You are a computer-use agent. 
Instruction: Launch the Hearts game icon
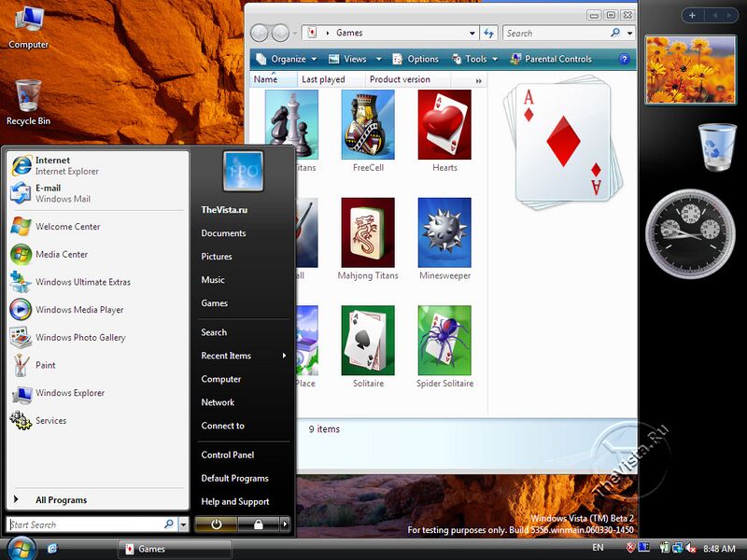(x=444, y=125)
